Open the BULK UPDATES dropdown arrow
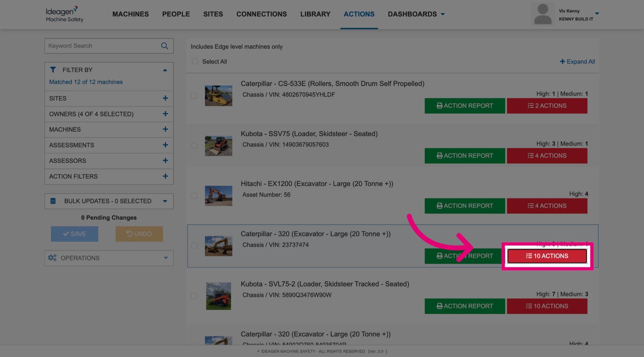Screen dimensions: 644x357 point(165,201)
